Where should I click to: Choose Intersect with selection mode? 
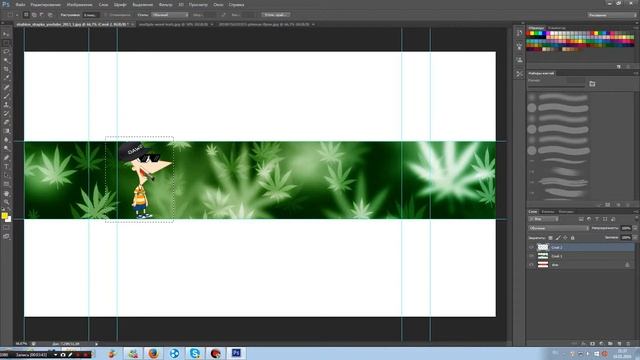(50, 15)
